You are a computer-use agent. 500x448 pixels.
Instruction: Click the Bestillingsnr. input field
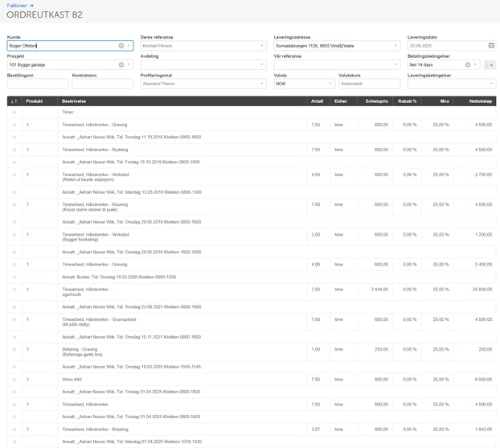click(x=27, y=84)
